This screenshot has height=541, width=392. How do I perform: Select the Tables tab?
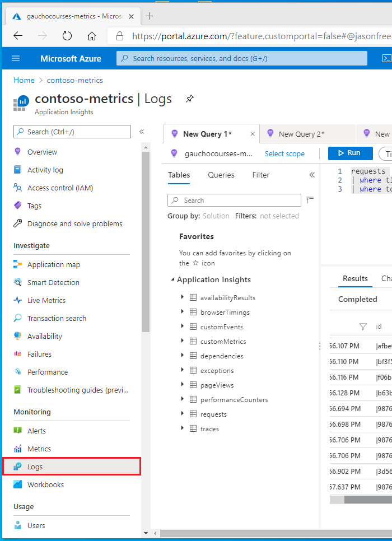tap(179, 175)
